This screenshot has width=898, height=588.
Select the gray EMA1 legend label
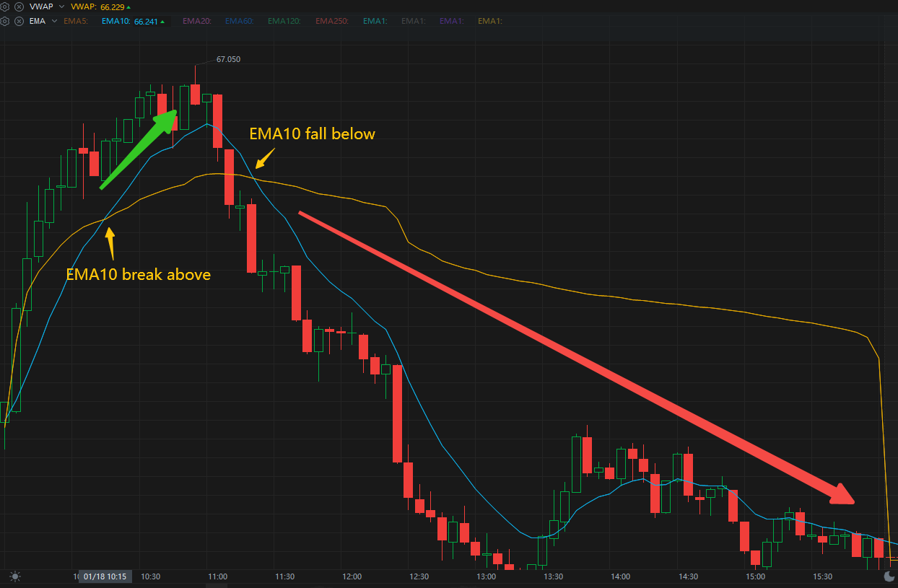[x=413, y=21]
